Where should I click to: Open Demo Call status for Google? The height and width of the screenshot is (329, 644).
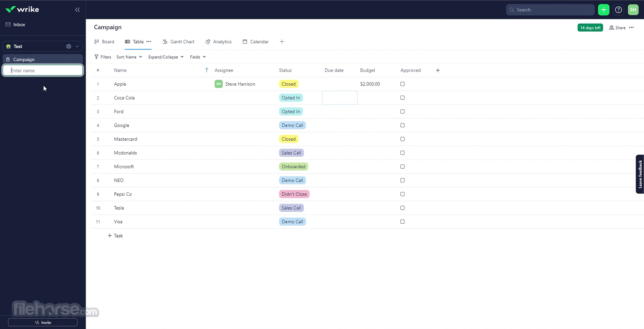[293, 125]
